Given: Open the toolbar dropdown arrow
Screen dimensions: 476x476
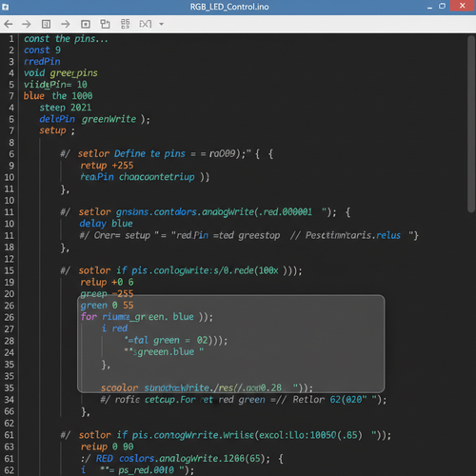Looking at the screenshot, I should tap(161, 24).
